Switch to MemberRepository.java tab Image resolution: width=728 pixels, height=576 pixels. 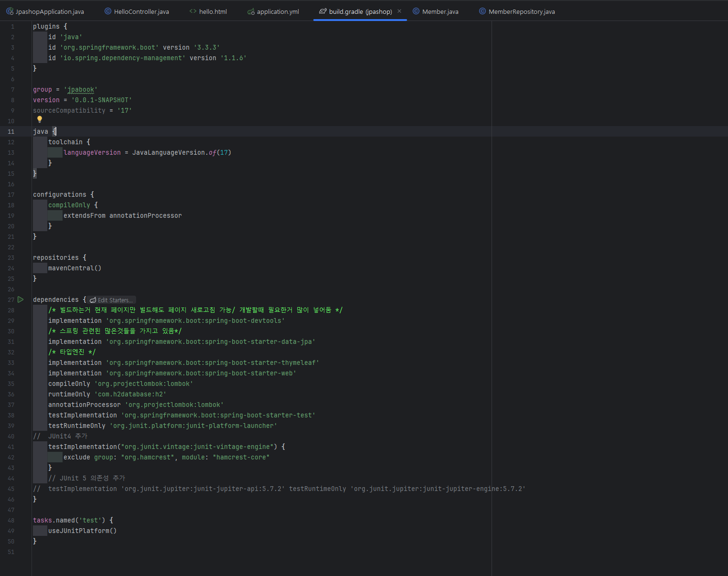(517, 11)
